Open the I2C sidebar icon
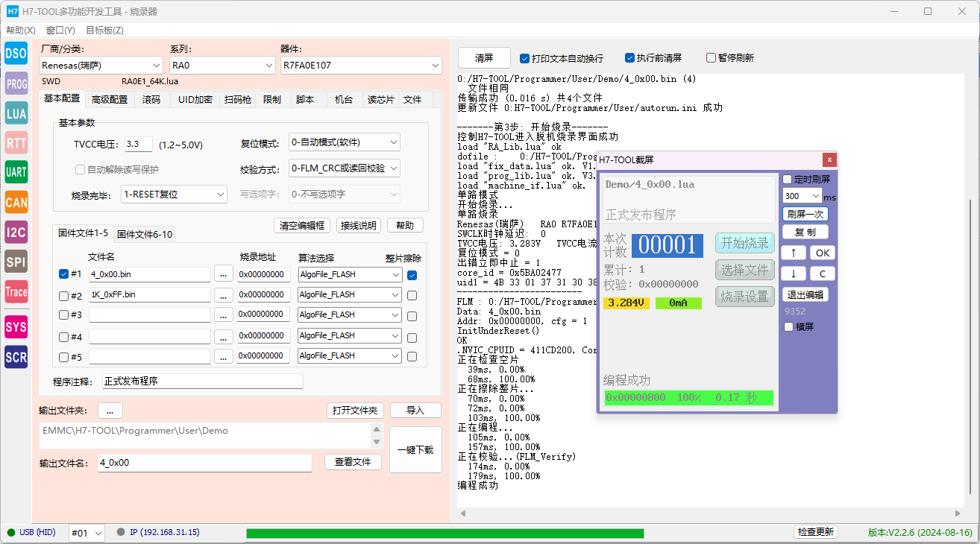This screenshot has width=980, height=544. tap(16, 232)
